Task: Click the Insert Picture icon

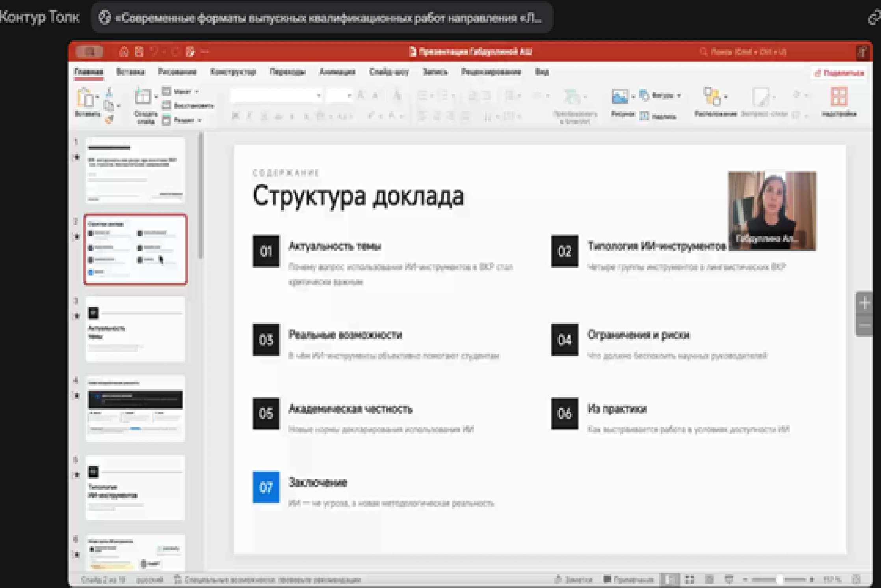Action: tap(620, 97)
